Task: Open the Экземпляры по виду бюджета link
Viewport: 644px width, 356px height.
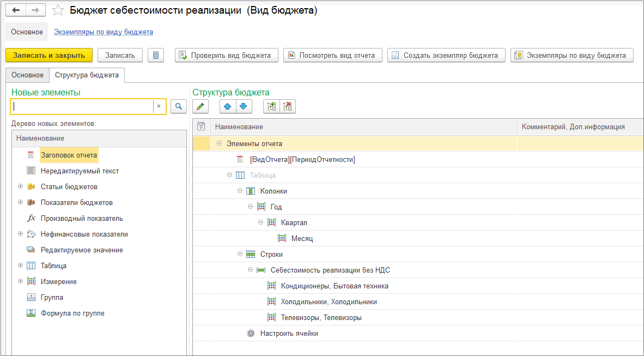Action: click(104, 32)
